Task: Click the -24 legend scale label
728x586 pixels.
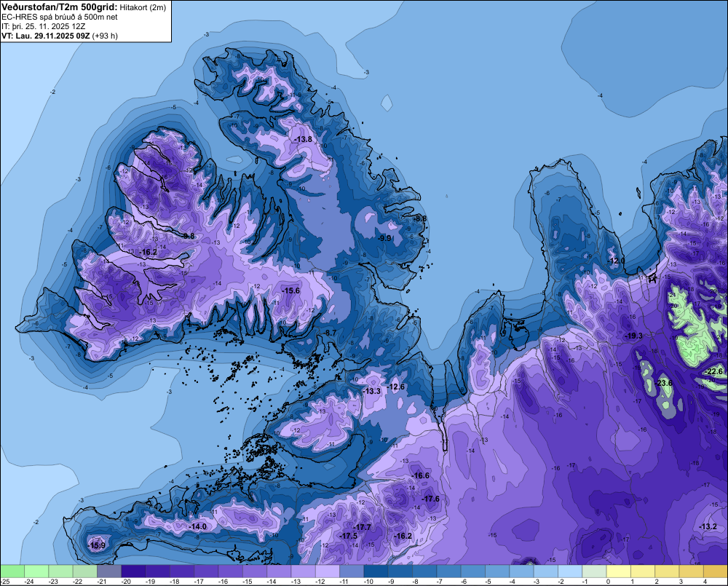Action: tap(29, 582)
